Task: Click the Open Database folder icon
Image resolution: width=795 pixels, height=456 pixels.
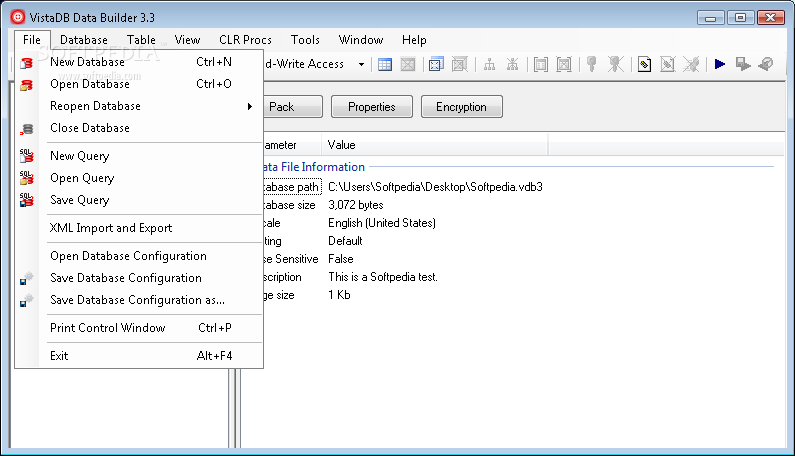Action: coord(26,85)
